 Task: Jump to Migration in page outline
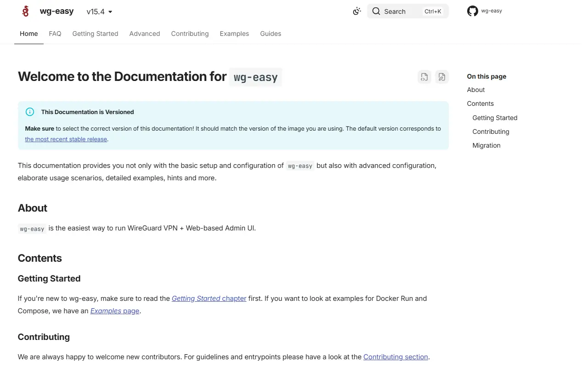[x=486, y=145]
